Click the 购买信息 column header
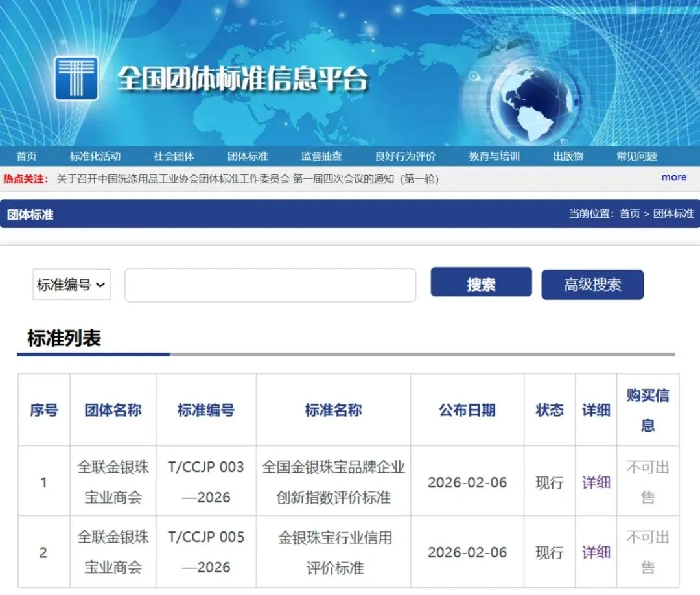The image size is (700, 595). coord(647,410)
